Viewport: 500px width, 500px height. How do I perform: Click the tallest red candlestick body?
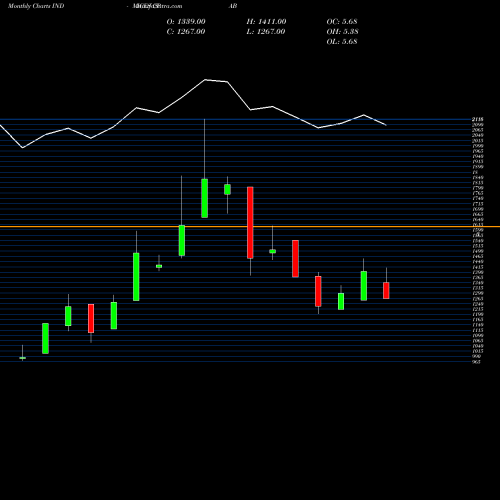[250, 222]
